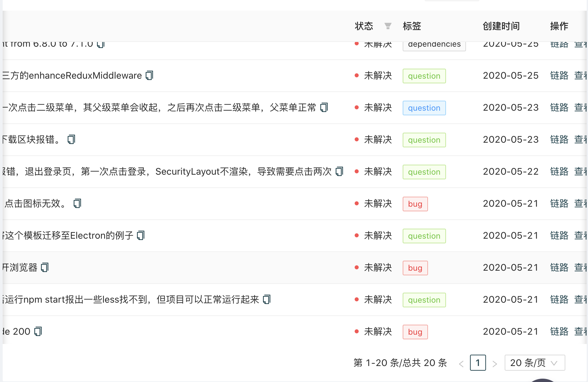Expand the blue question tag on the 2020-05-23 row
Screen dimensions: 588x382
tap(424, 108)
